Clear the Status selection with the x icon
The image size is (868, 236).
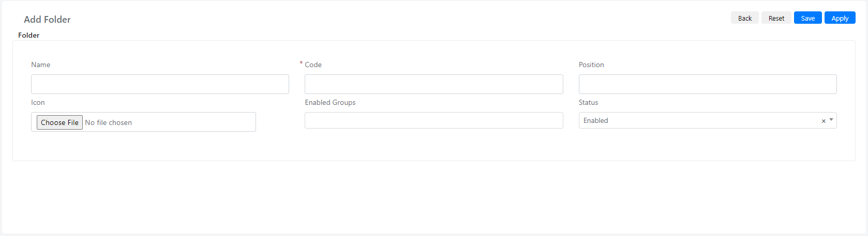(x=824, y=121)
